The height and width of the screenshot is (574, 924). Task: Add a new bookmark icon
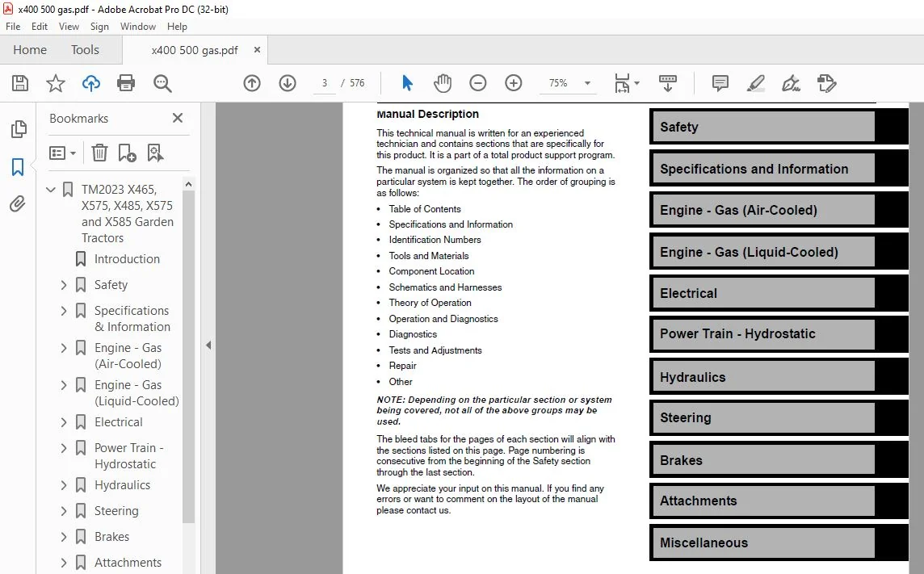127,153
